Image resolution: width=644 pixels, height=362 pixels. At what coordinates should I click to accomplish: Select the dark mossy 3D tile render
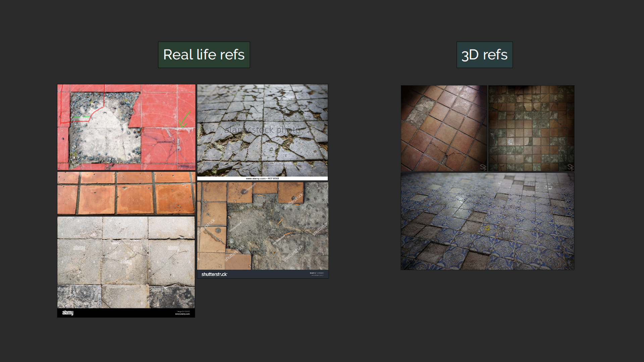(531, 128)
